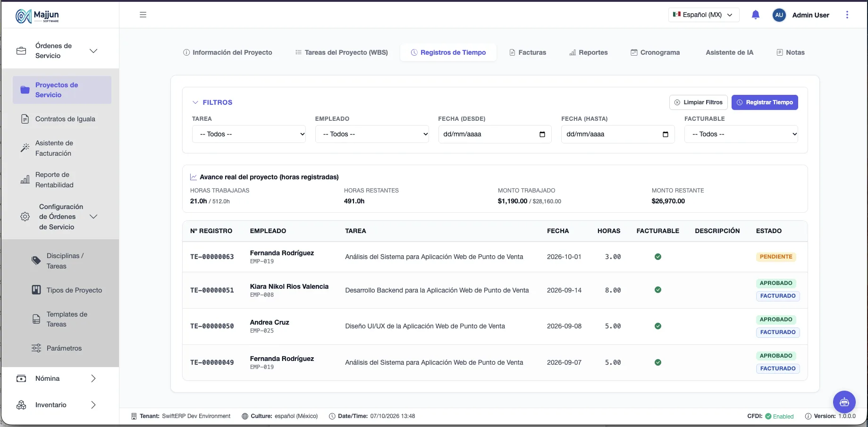Click the Registrar Tiempo button
This screenshot has height=427, width=868.
click(x=765, y=102)
